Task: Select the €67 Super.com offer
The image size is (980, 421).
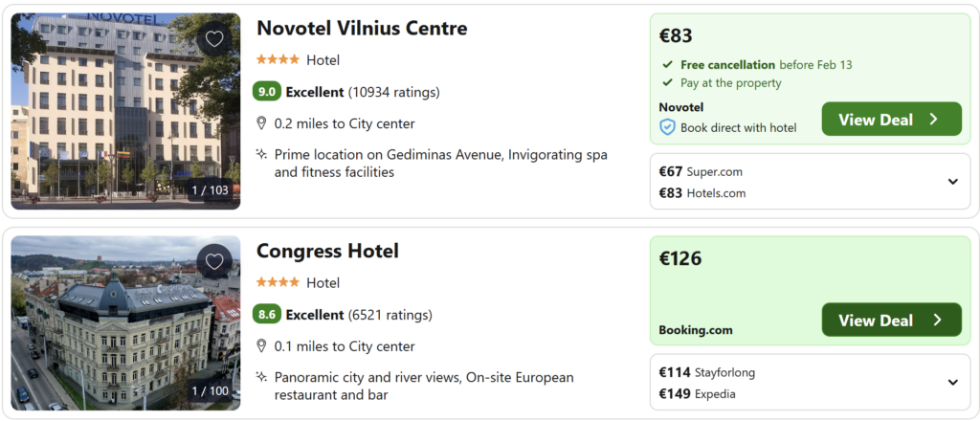Action: click(701, 172)
